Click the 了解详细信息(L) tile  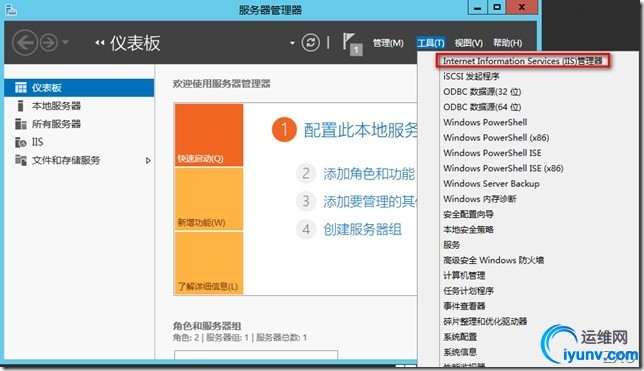click(x=209, y=263)
